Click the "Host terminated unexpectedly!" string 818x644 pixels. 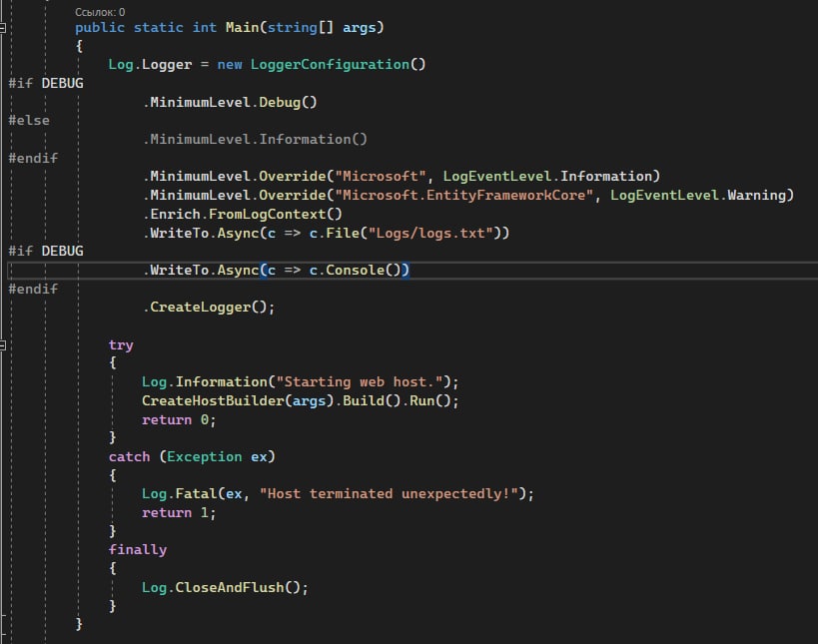(389, 494)
